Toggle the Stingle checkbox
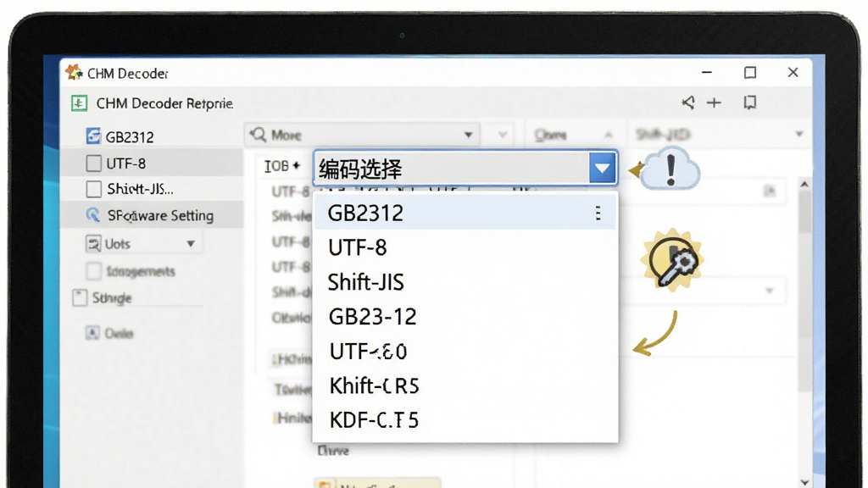Image resolution: width=868 pixels, height=488 pixels. pyautogui.click(x=80, y=297)
